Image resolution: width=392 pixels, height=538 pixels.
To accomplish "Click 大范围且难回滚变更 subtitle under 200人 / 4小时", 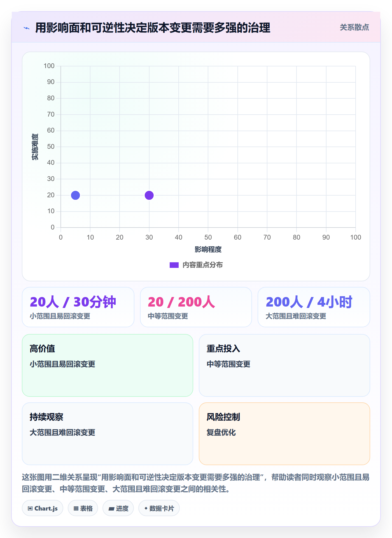I will point(296,316).
